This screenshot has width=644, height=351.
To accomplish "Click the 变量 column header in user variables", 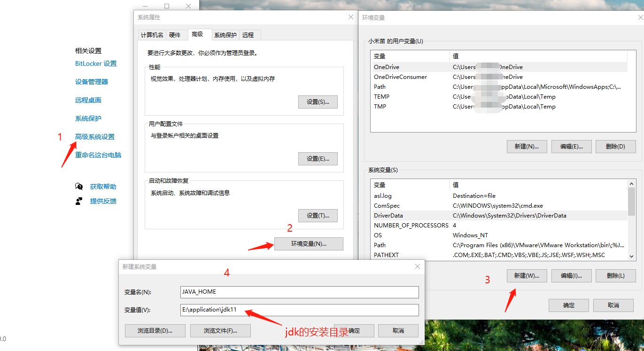I will 411,56.
